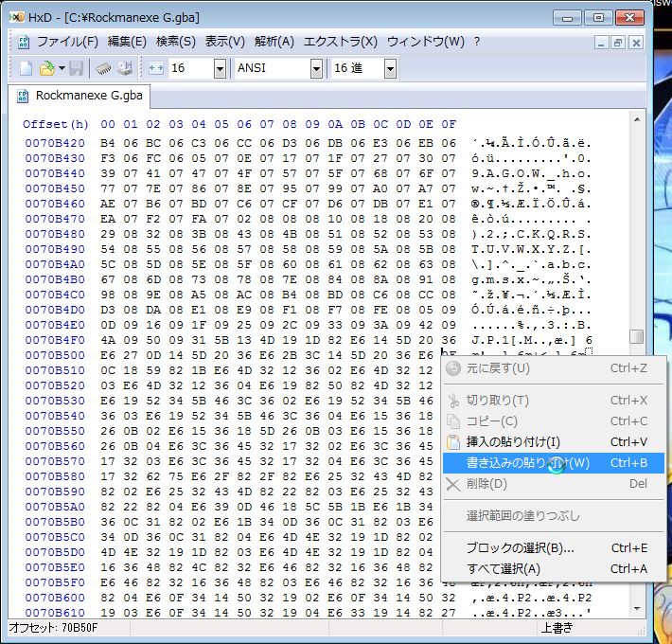Click the scissors icon beside 切り取り
The width and height of the screenshot is (672, 644).
[453, 401]
